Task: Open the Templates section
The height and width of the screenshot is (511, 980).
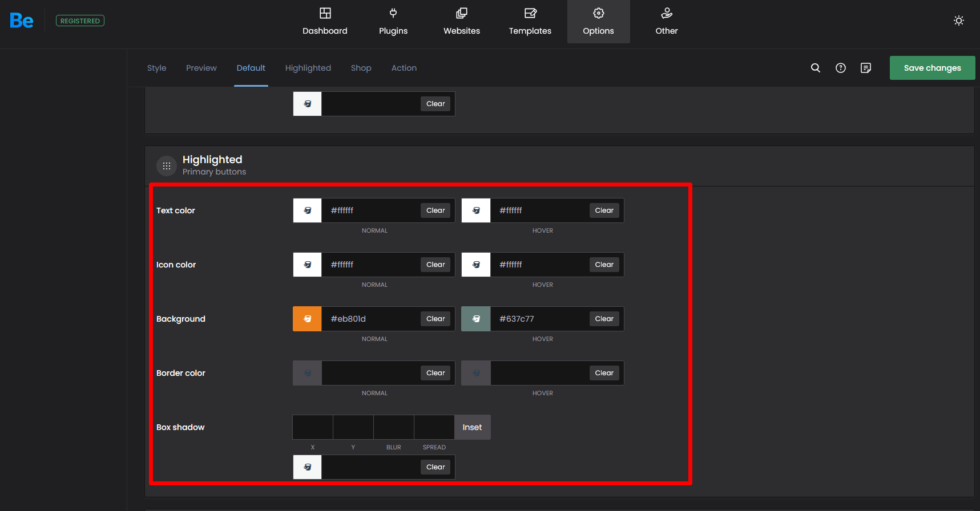Action: (x=530, y=22)
